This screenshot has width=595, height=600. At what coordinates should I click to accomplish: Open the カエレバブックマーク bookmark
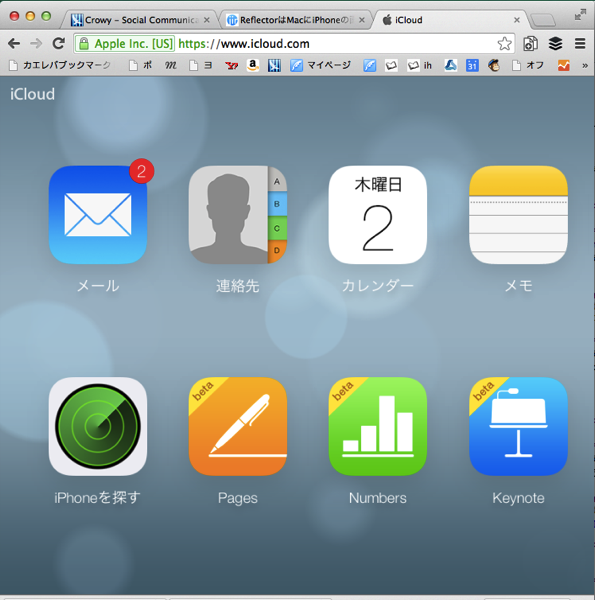[60, 65]
